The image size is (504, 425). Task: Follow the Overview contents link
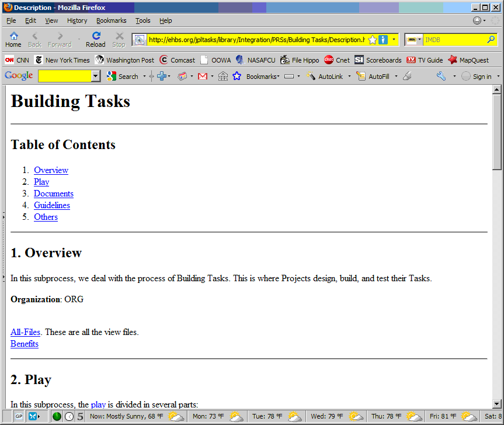point(51,170)
